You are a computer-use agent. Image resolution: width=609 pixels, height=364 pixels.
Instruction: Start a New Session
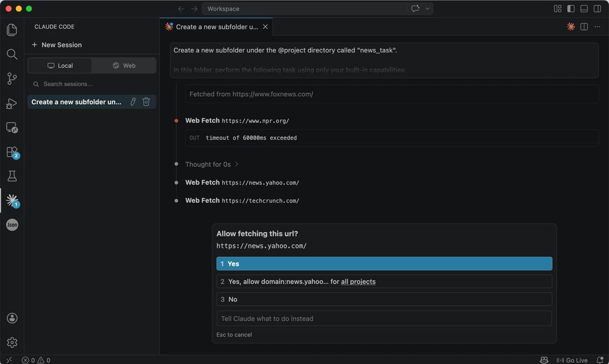[57, 45]
